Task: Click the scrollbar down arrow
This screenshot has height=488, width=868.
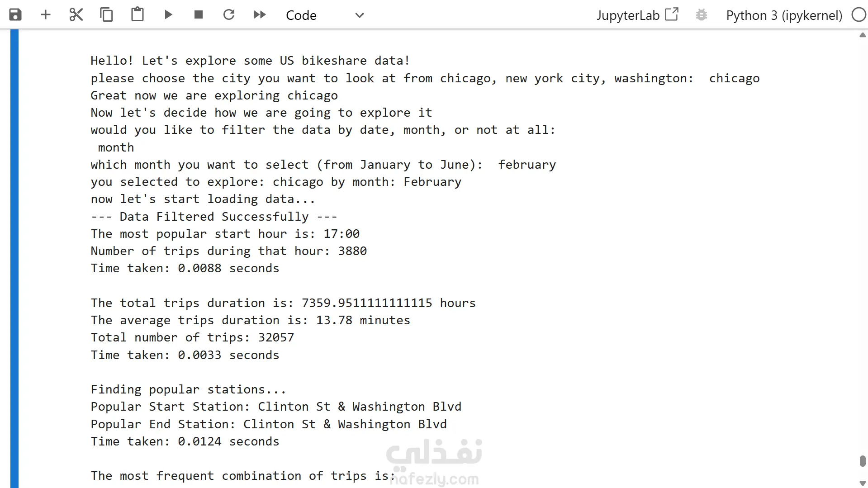Action: [863, 483]
